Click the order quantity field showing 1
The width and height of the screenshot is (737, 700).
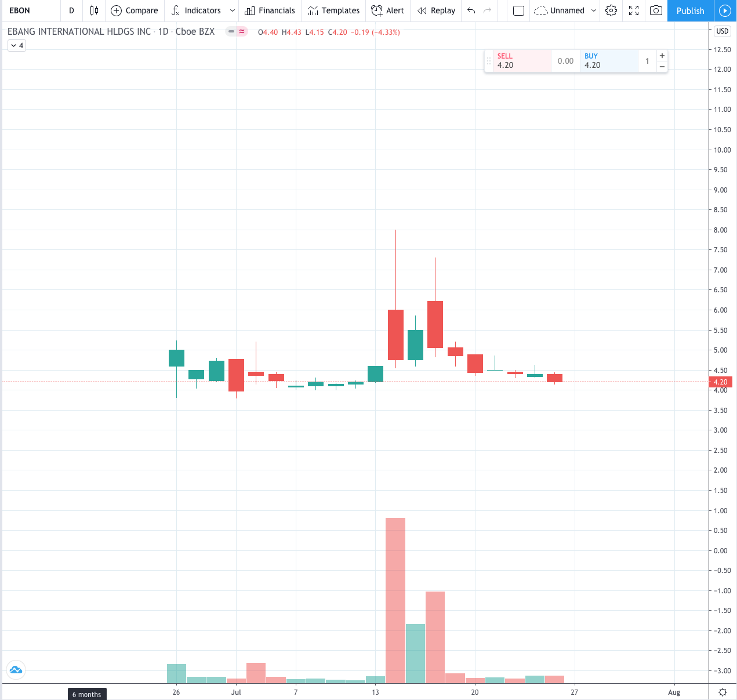[647, 61]
